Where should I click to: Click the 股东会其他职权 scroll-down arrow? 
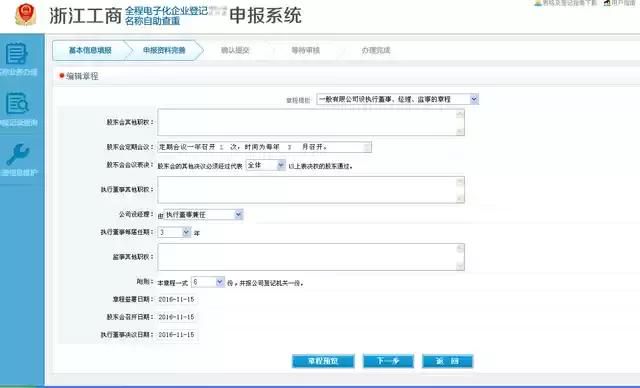(460, 131)
